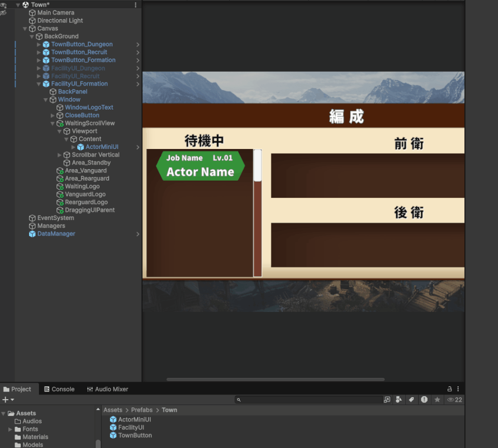Switch to the Console tab
Viewport: 498px width, 448px height.
59,389
